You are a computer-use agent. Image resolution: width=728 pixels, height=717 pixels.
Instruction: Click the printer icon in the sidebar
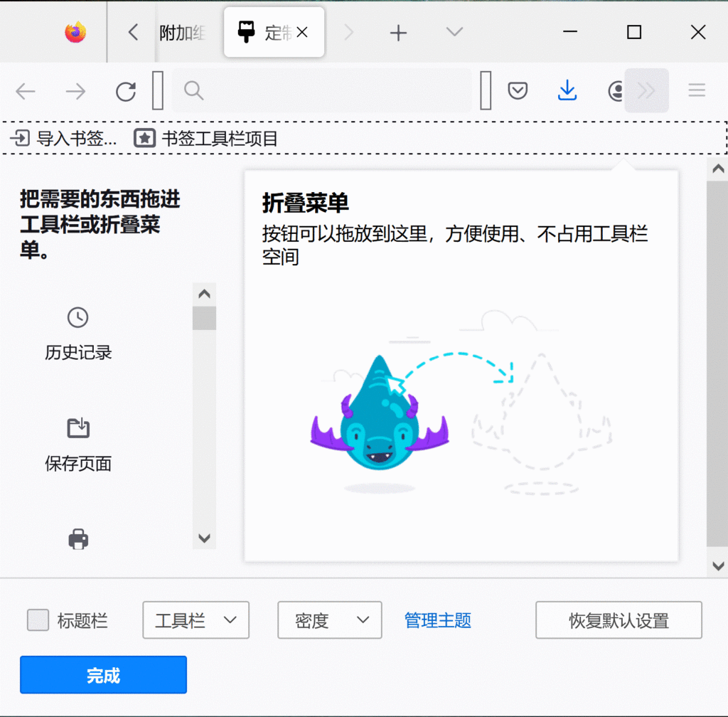(x=77, y=538)
